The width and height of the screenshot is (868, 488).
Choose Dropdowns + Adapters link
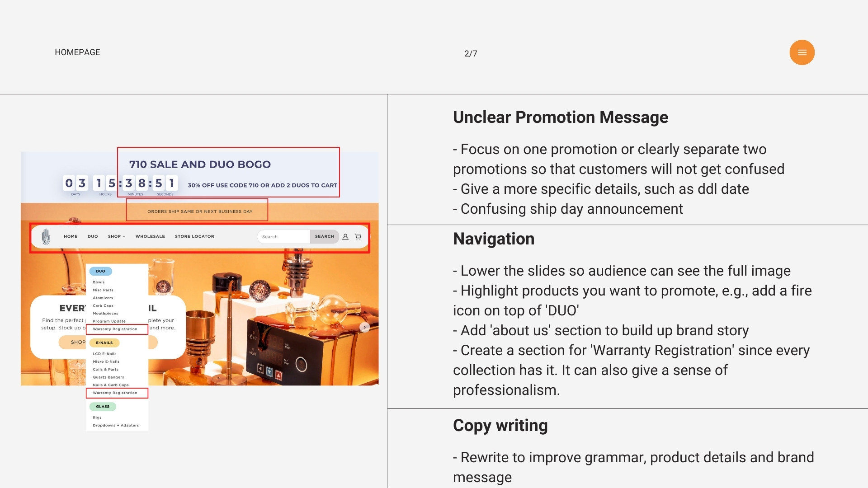[x=116, y=425]
